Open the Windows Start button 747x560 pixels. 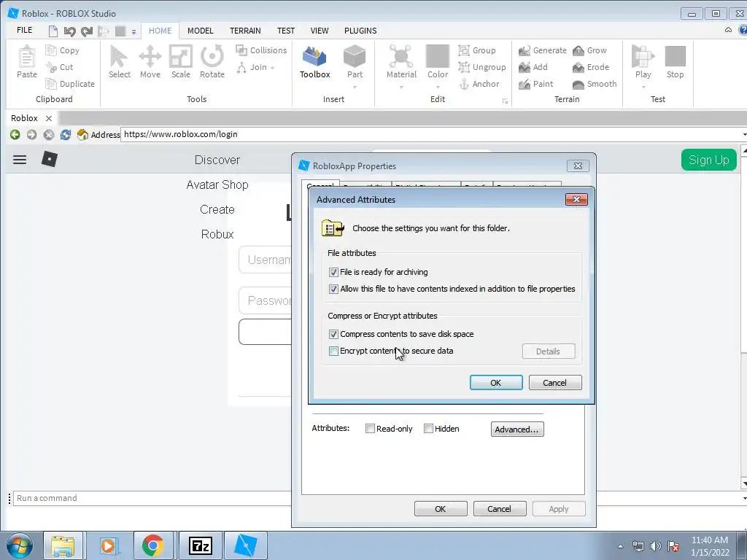point(19,545)
